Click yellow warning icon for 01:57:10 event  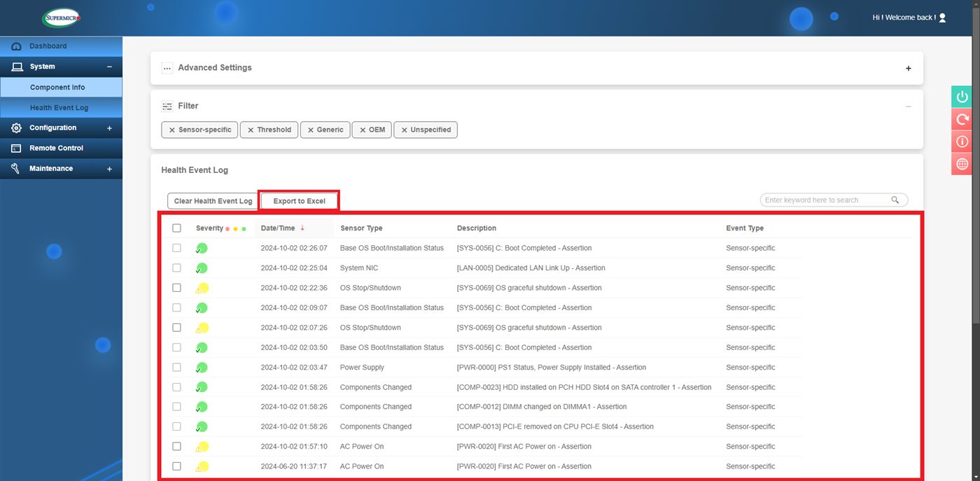(202, 447)
